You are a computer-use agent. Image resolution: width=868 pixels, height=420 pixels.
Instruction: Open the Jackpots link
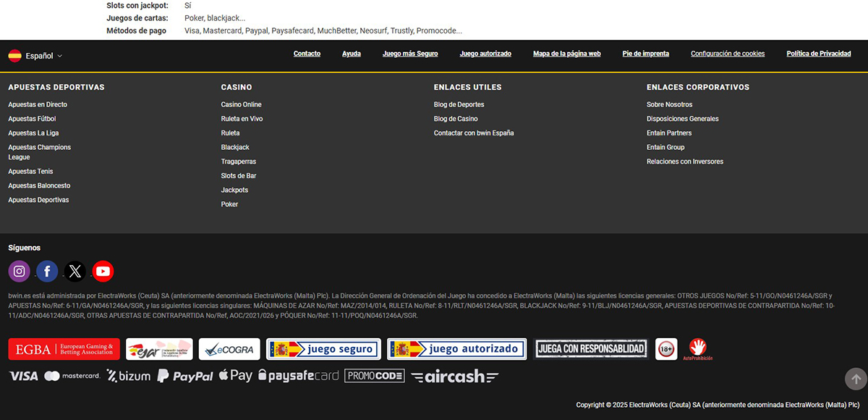(x=234, y=190)
